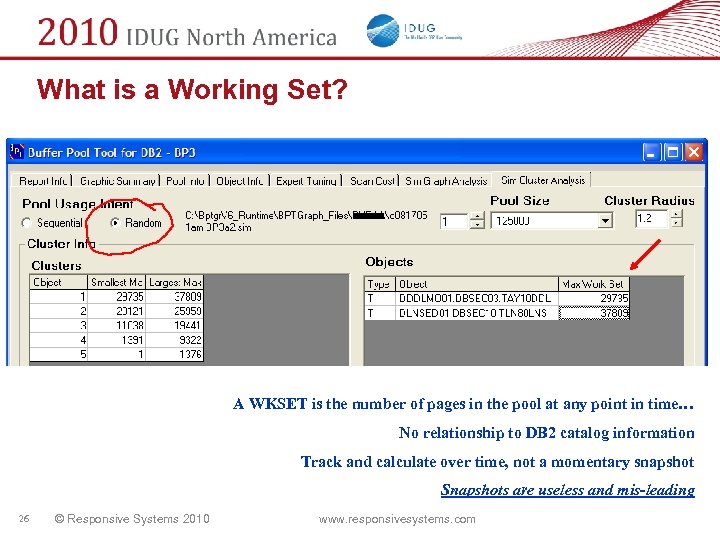The height and width of the screenshot is (540, 720).
Task: Close the Buffer Pool Tool window
Action: 694,152
